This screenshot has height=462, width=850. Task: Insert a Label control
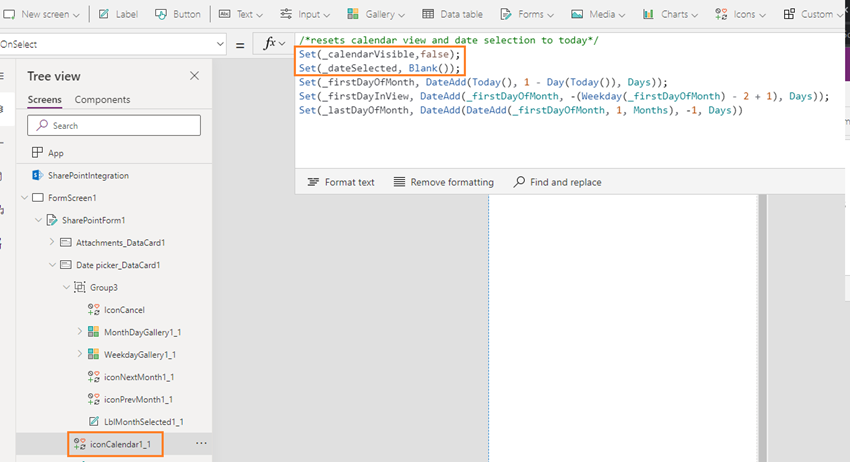pyautogui.click(x=118, y=14)
